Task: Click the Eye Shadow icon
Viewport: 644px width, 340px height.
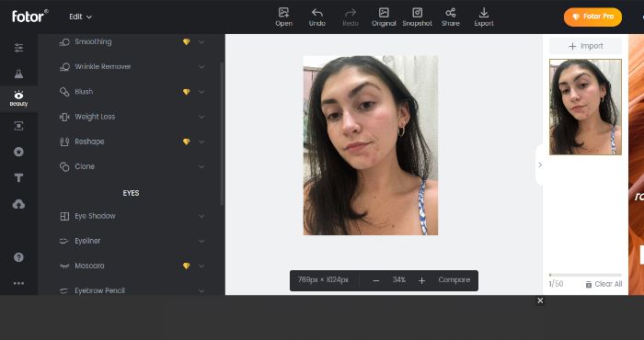Action: coord(64,216)
